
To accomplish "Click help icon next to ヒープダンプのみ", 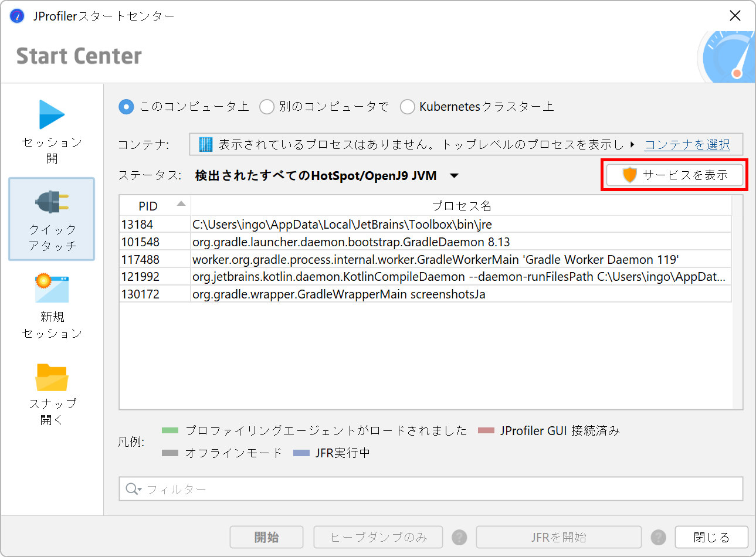I will click(x=459, y=537).
